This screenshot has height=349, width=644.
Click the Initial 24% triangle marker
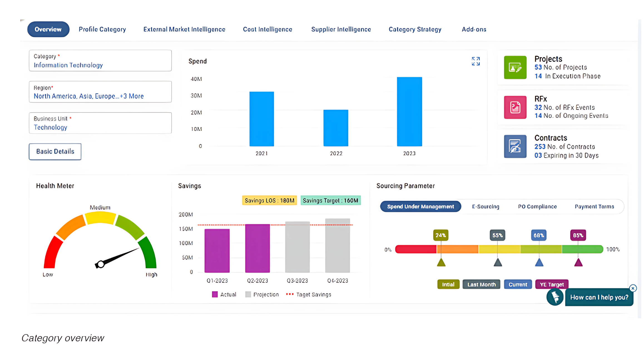coord(441,263)
